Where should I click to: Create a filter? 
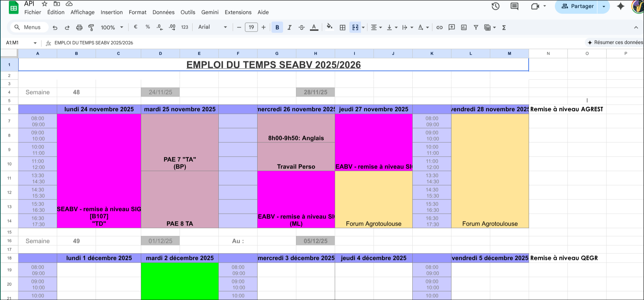point(476,28)
